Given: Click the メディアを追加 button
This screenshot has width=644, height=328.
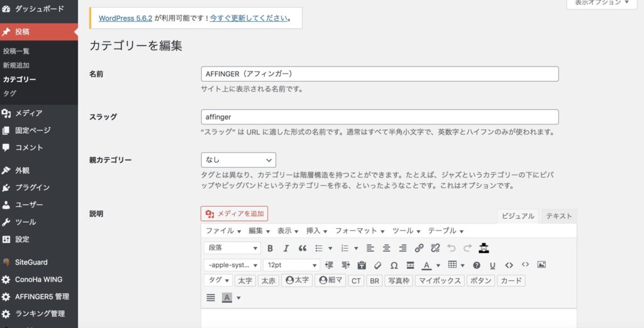Looking at the screenshot, I should (234, 214).
